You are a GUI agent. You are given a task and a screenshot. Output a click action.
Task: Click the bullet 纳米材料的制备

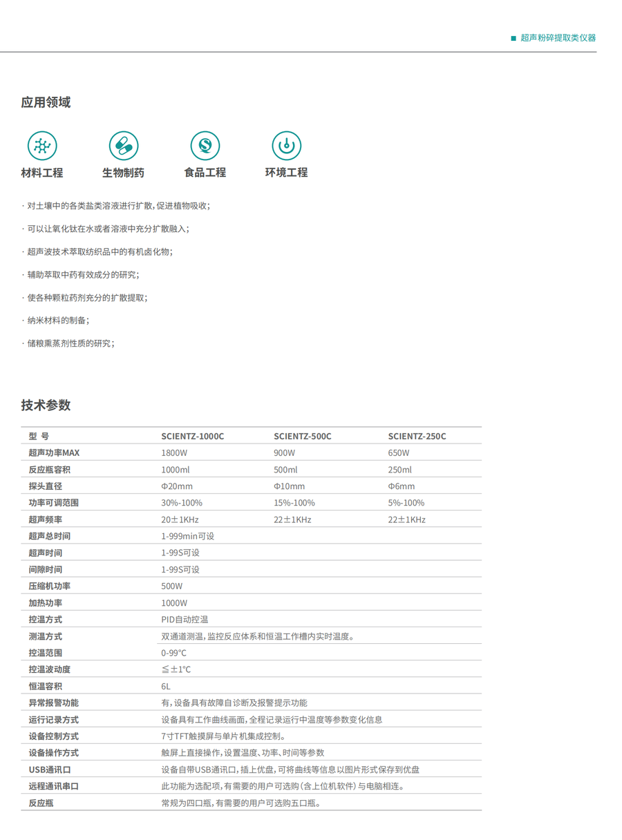(x=55, y=320)
